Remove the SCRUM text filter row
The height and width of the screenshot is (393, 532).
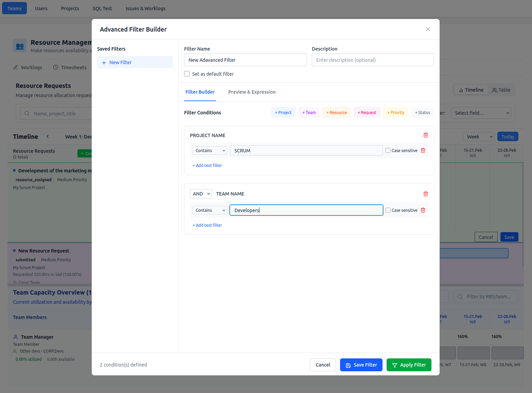click(423, 150)
